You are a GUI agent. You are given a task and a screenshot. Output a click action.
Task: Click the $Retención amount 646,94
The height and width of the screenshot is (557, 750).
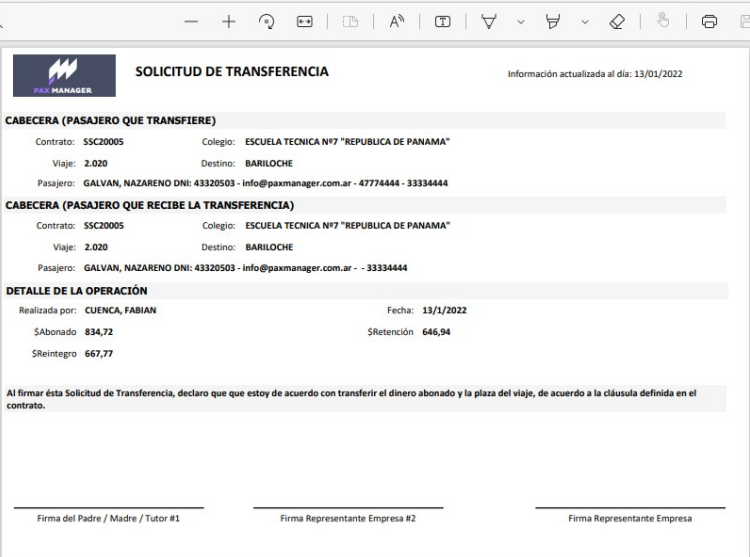point(436,332)
